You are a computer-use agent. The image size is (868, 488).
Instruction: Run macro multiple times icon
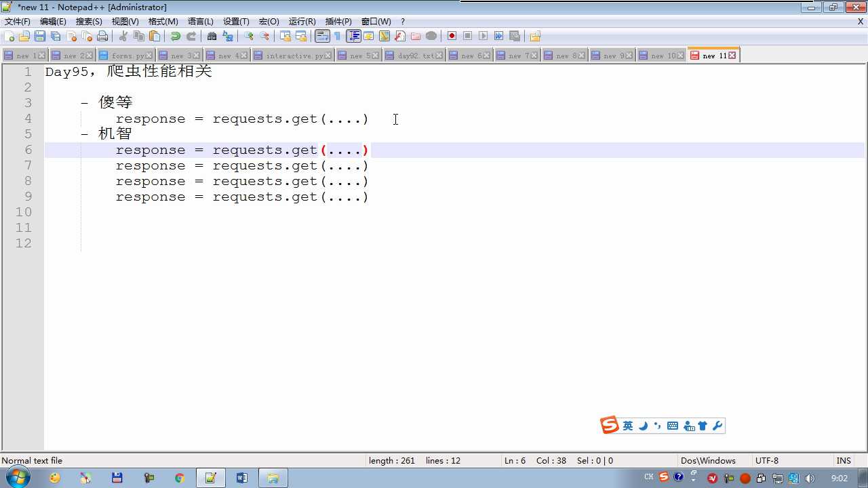498,36
